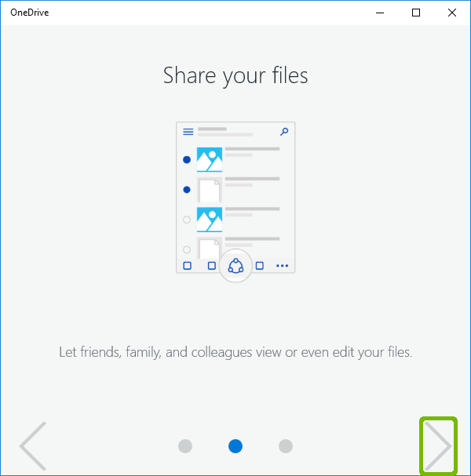Go to the next slide with the right arrow
471x476 pixels.
click(x=438, y=445)
